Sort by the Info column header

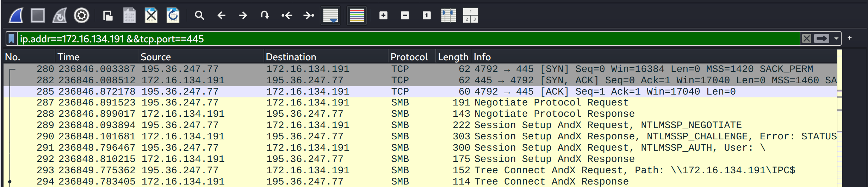[654, 57]
